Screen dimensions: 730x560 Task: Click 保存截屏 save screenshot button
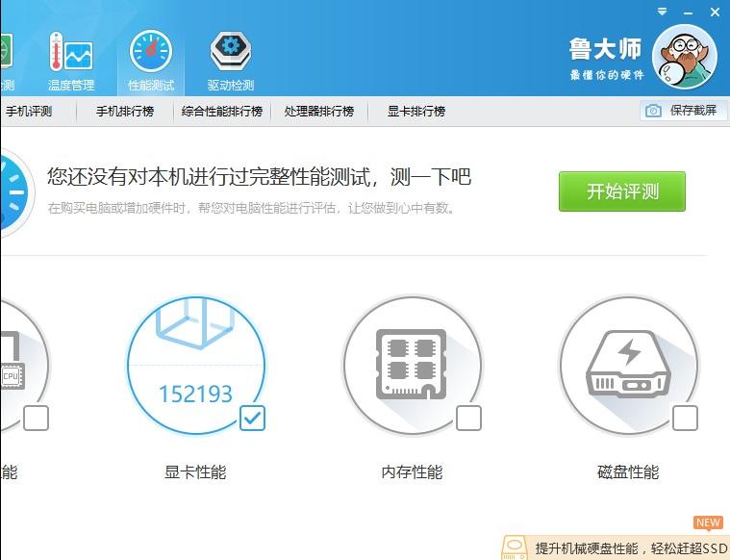684,111
